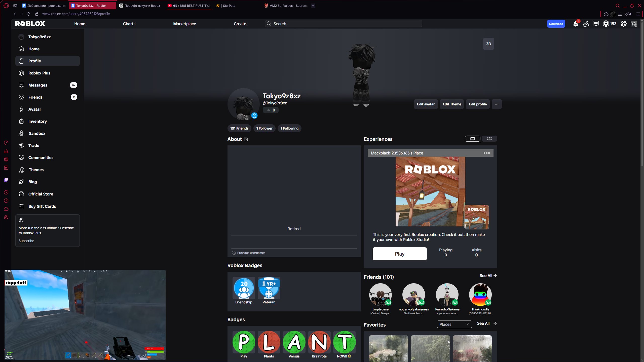Click the edit pencil icon next to About
Viewport: 644px width, 362px height.
246,139
